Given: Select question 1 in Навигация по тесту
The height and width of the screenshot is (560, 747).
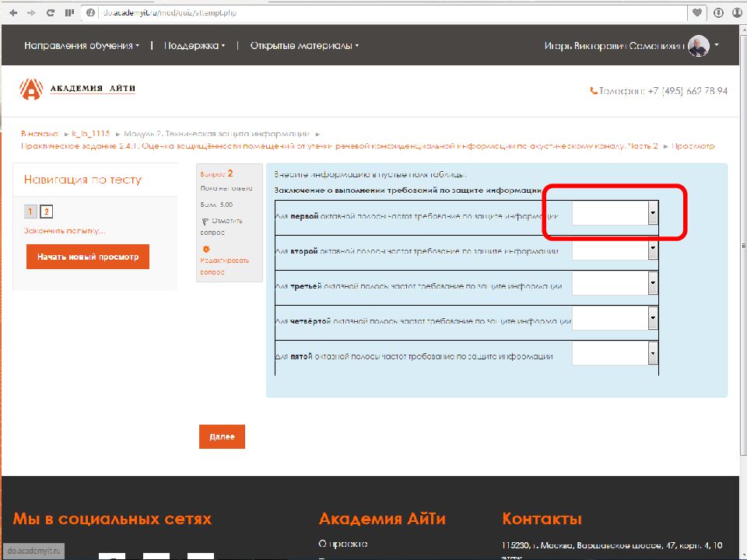Looking at the screenshot, I should pyautogui.click(x=30, y=212).
